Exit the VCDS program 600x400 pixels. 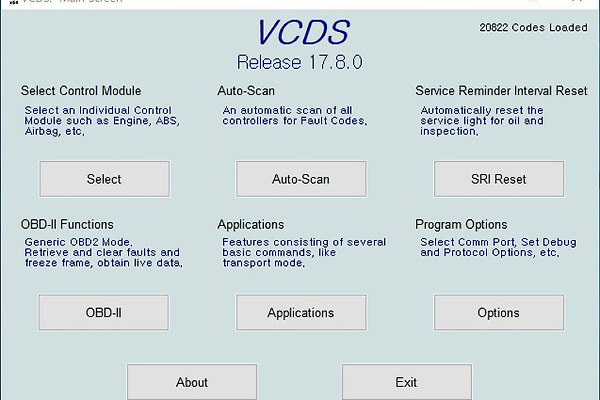tap(406, 382)
